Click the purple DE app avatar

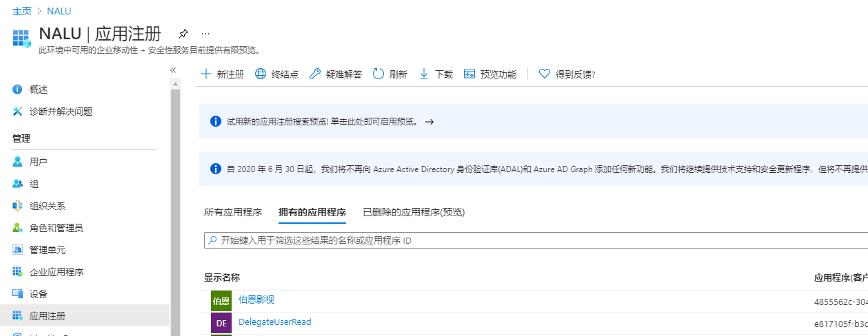221,323
